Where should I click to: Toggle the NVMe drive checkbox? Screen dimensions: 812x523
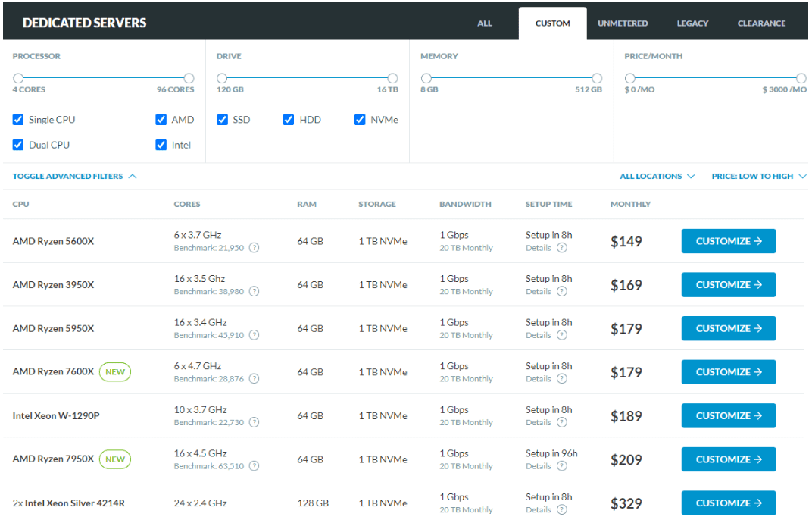pos(359,120)
